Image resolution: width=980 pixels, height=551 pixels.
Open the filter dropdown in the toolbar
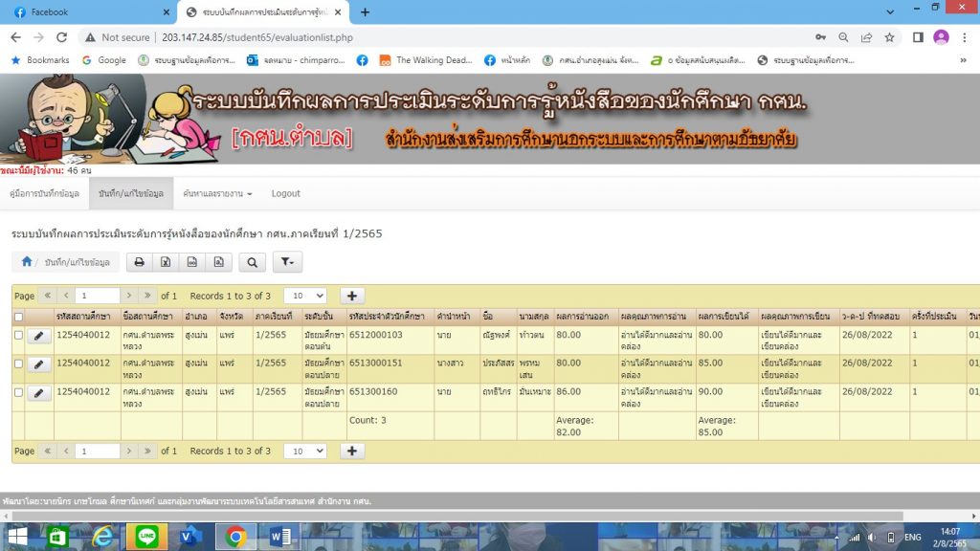pyautogui.click(x=287, y=262)
